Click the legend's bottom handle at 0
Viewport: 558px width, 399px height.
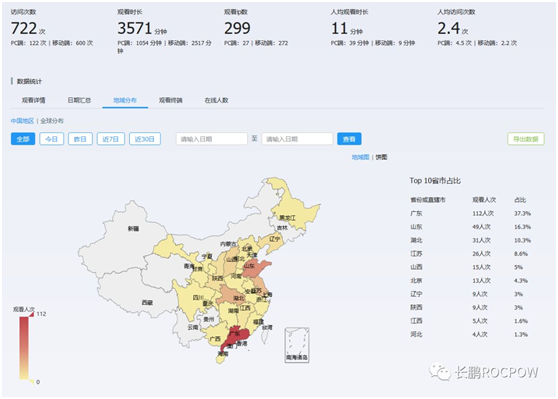tap(32, 382)
